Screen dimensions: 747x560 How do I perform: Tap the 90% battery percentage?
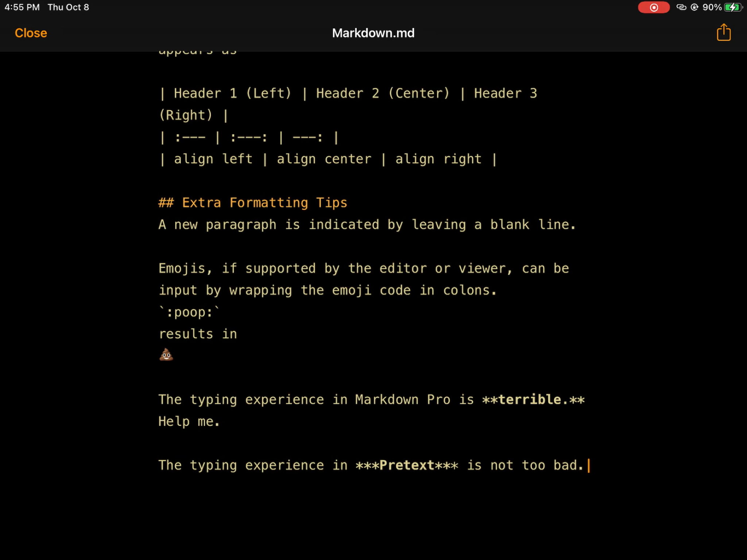712,7
